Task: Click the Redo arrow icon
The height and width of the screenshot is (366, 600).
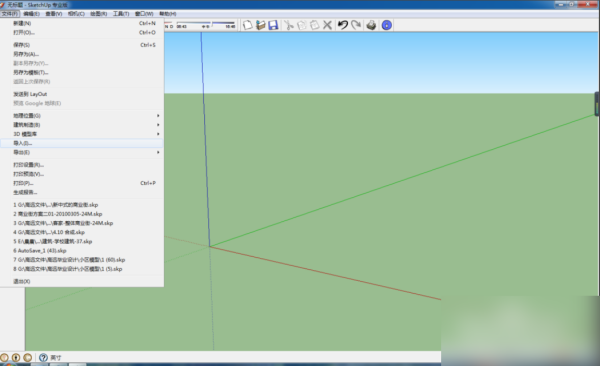Action: click(x=356, y=25)
